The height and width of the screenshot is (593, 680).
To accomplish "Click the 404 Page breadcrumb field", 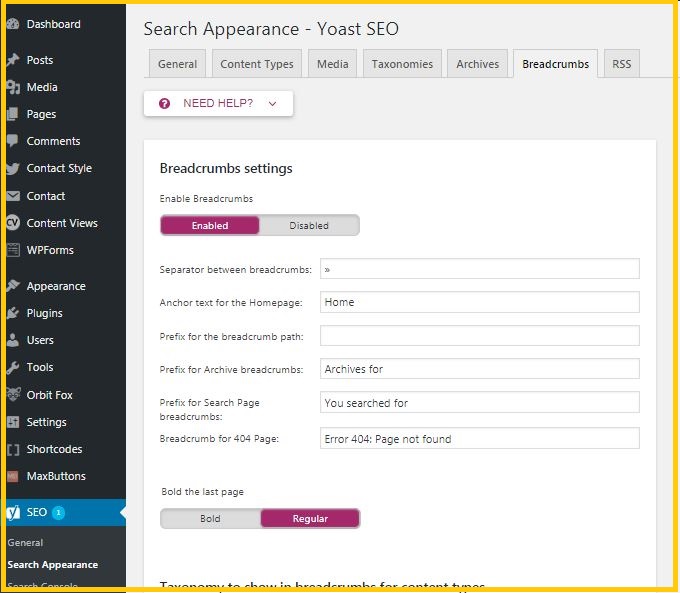I will [480, 438].
